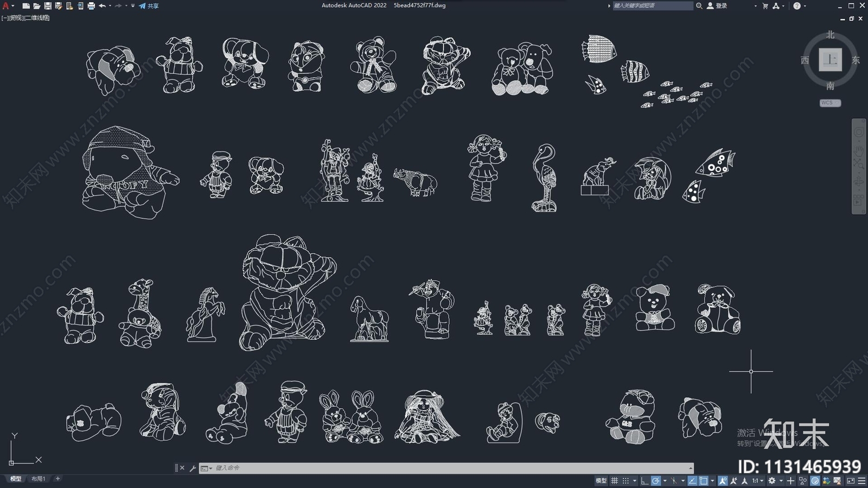Image resolution: width=868 pixels, height=488 pixels.
Task: Open the status bar customization menu icon
Action: point(861,480)
